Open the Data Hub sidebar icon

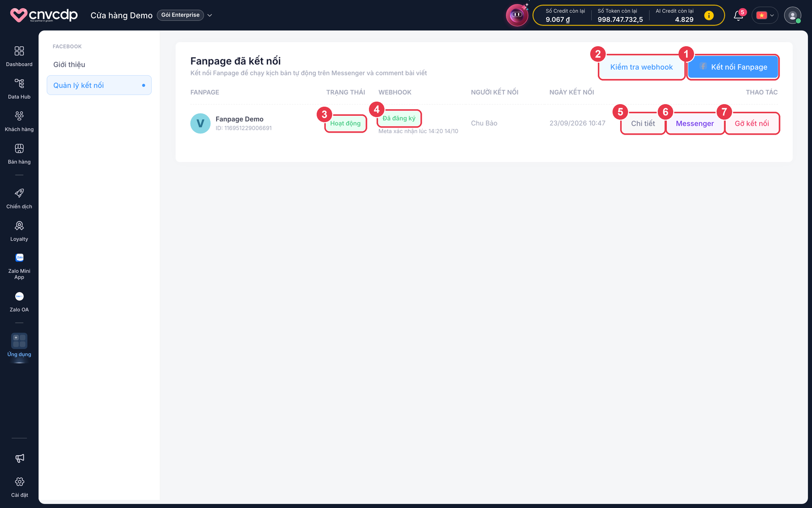19,83
